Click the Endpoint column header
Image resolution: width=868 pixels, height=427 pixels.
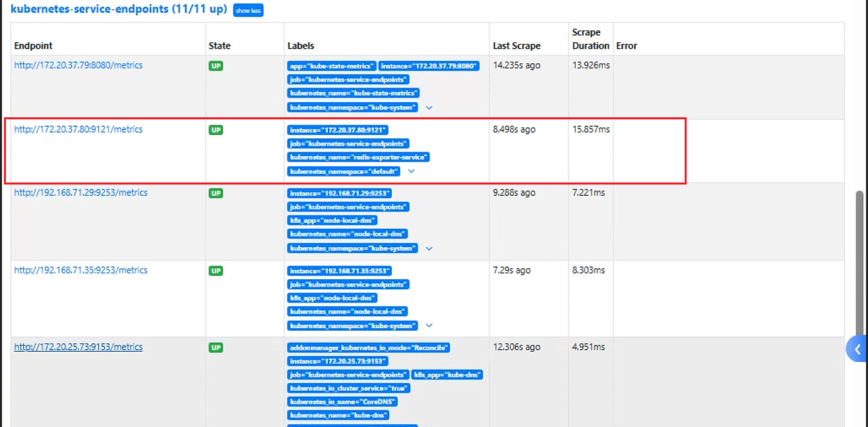tap(34, 45)
